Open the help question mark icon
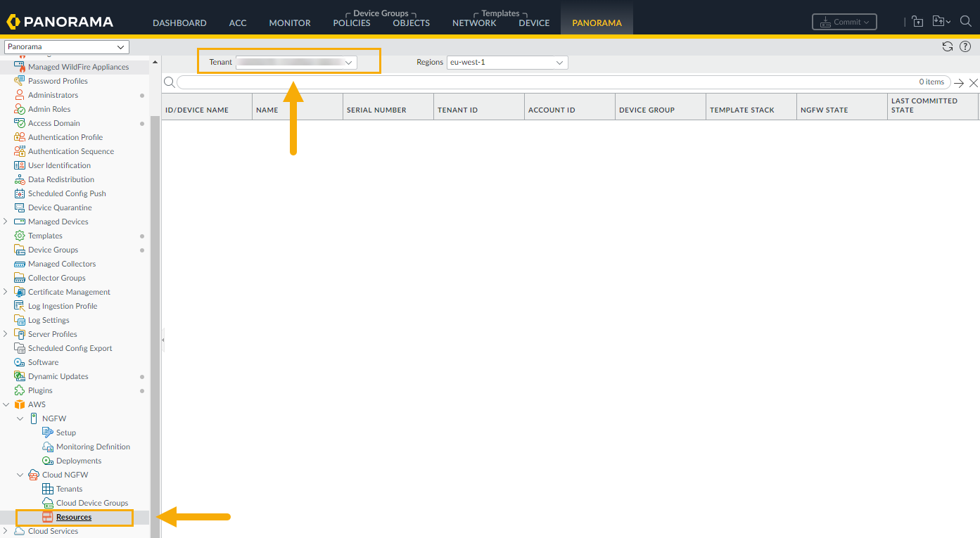The width and height of the screenshot is (980, 538). [x=965, y=46]
